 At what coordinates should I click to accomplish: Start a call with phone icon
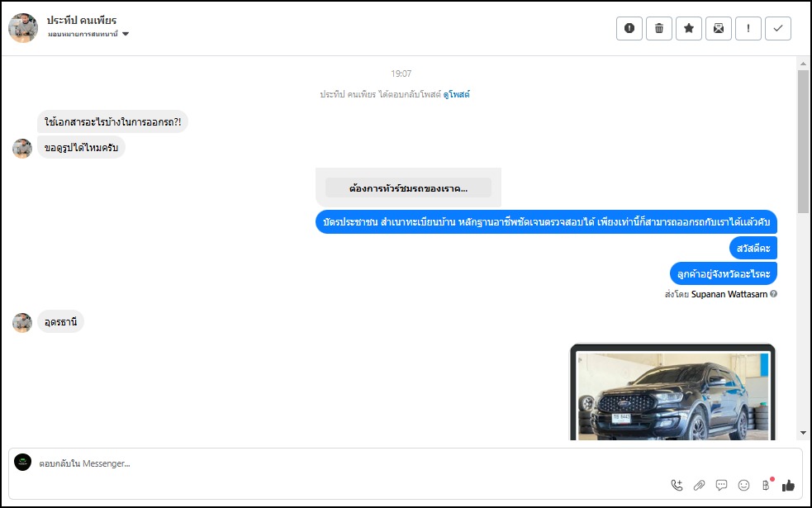(x=677, y=485)
